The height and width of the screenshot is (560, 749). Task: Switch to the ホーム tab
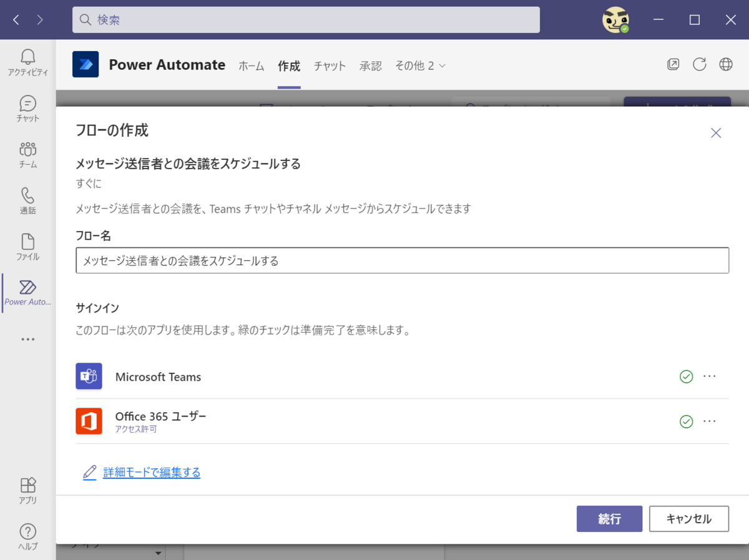[252, 66]
